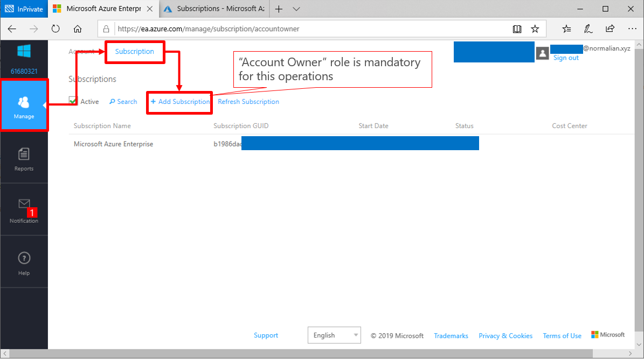
Task: Click horizontal scrollbar right arrow
Action: pos(631,353)
